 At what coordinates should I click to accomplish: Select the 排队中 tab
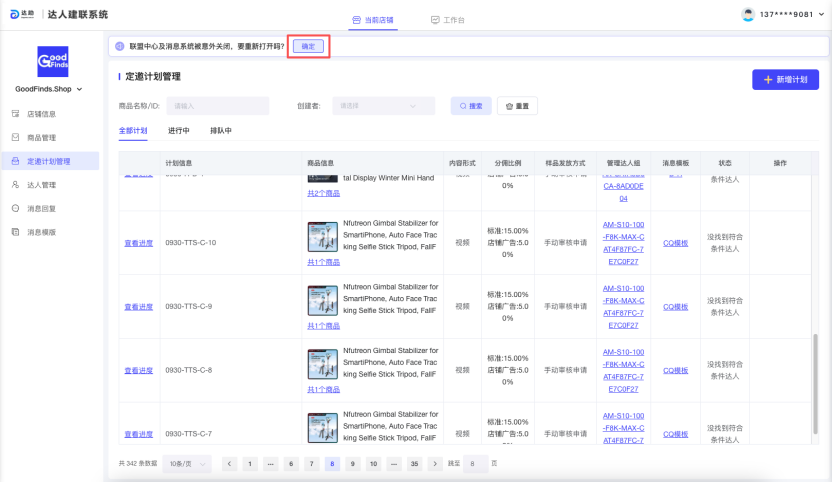tap(221, 131)
